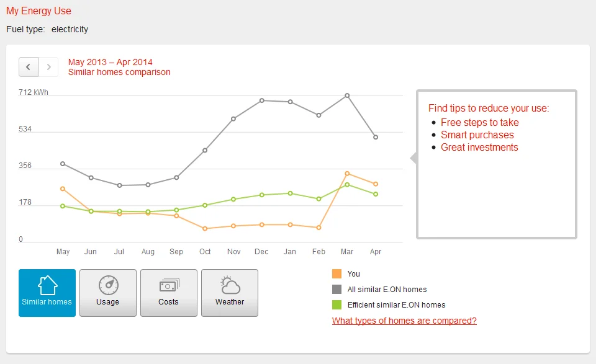Show the Costs view
This screenshot has width=601, height=364.
(169, 293)
